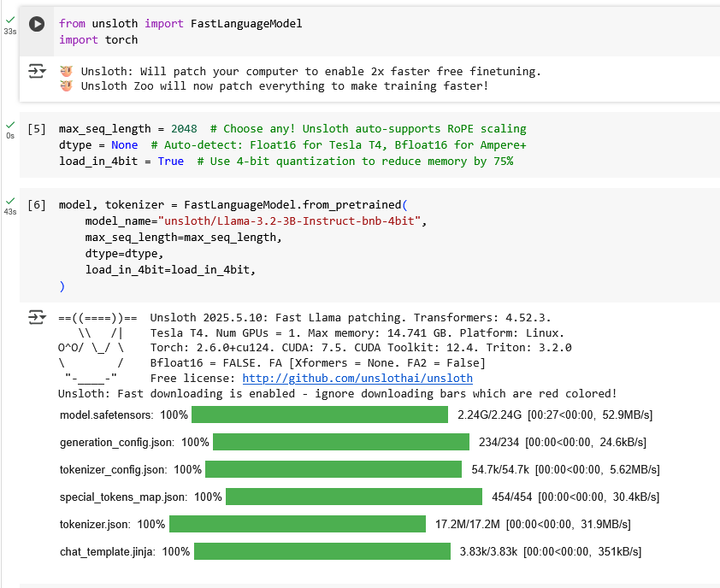Screen dimensions: 720x588
Task: Click the tokenizer_config.json progress bar
Action: [333, 469]
